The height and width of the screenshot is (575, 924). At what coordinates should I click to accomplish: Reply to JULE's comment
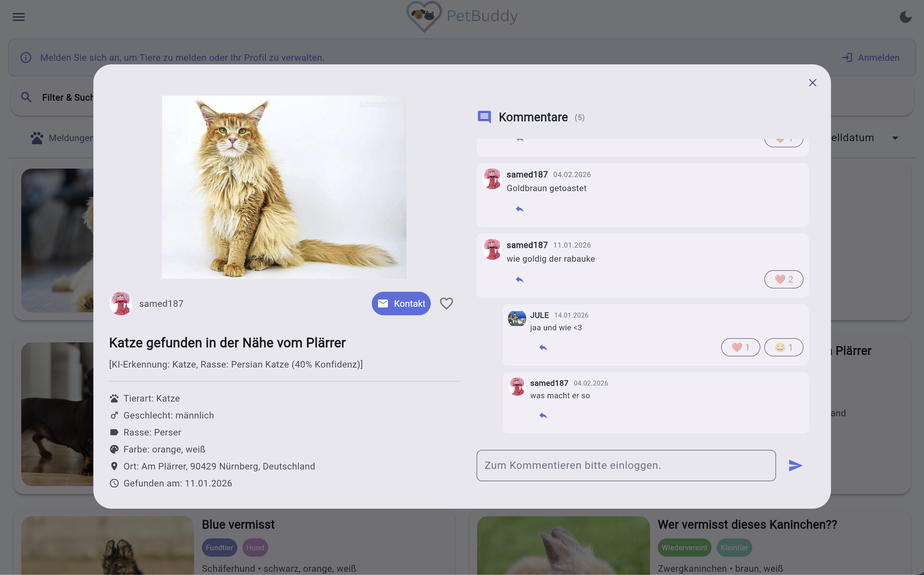click(x=543, y=348)
